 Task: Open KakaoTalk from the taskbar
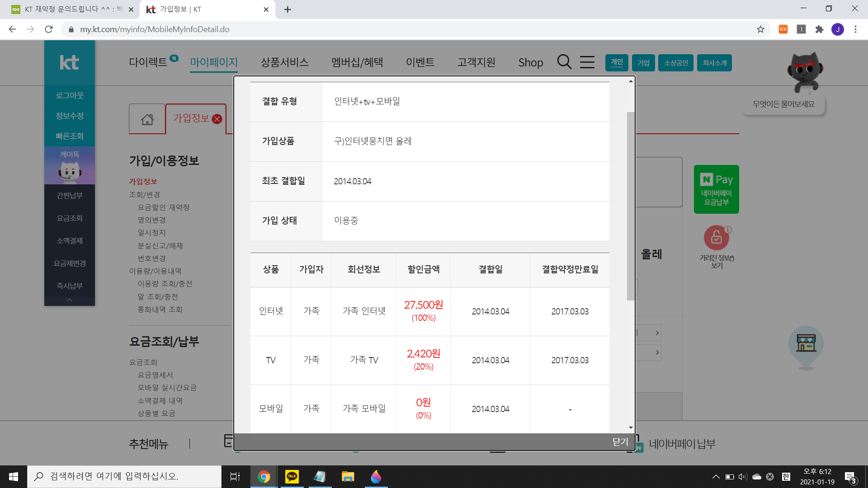tap(292, 477)
